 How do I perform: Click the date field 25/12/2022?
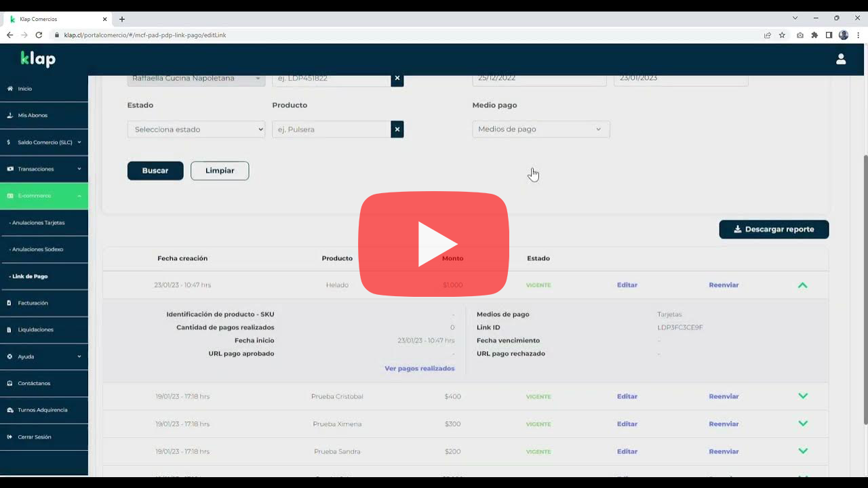540,79
